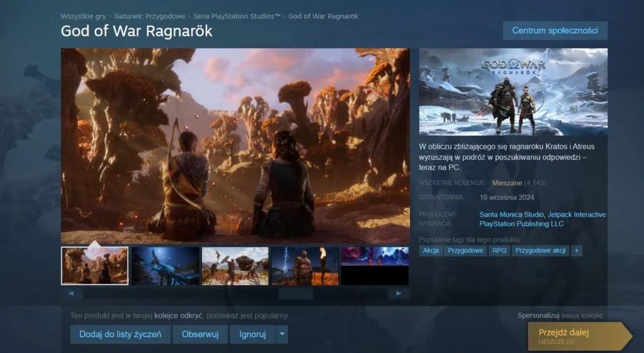Screen dimensions: 644x353
Task: Click the Akcja tag
Action: (x=431, y=251)
